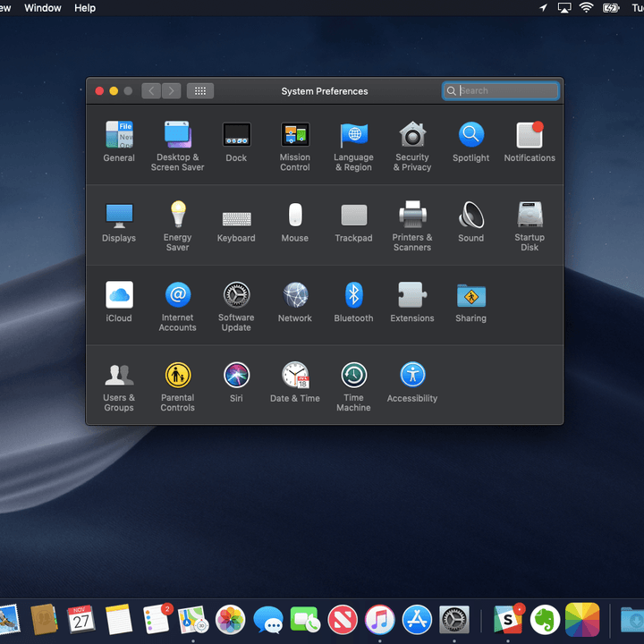Open the General preferences pane
644x644 pixels.
click(x=119, y=141)
